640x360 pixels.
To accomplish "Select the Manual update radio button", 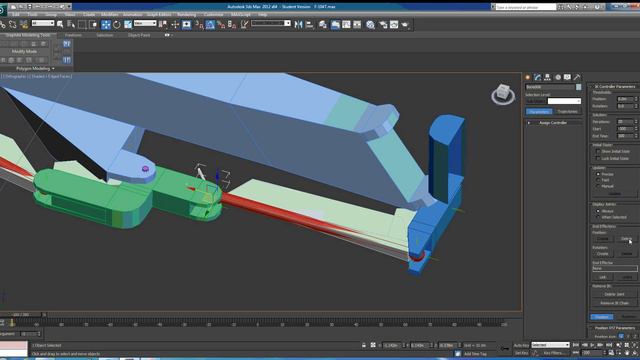I will (x=598, y=186).
